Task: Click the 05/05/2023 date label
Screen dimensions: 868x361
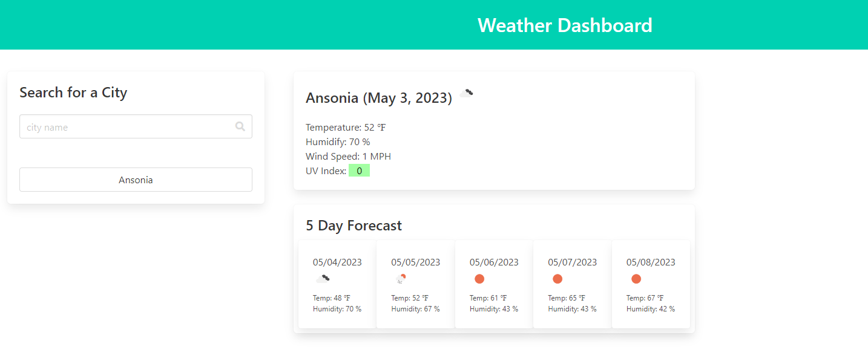Action: pyautogui.click(x=415, y=262)
